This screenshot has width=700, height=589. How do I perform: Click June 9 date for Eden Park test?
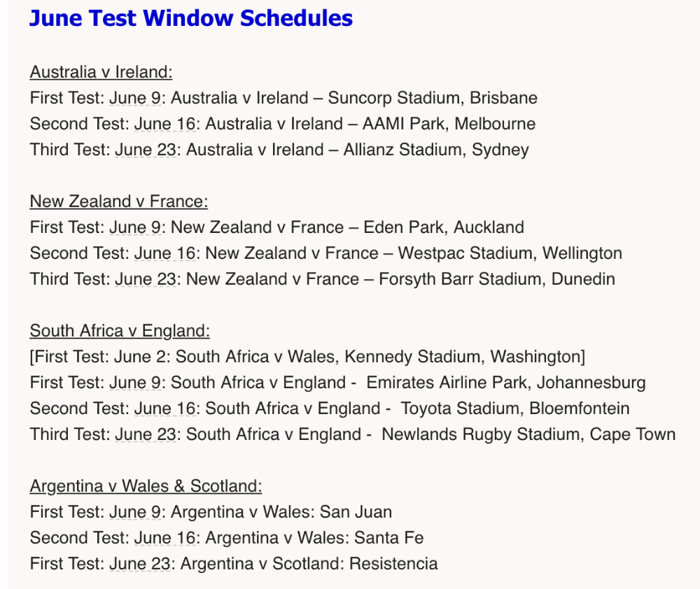pos(135,227)
